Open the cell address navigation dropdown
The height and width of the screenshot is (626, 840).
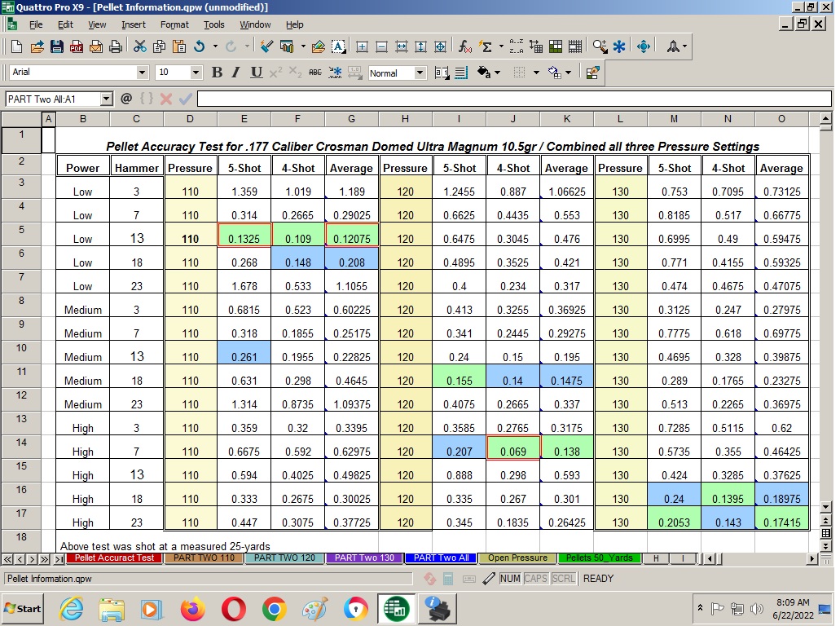click(107, 99)
